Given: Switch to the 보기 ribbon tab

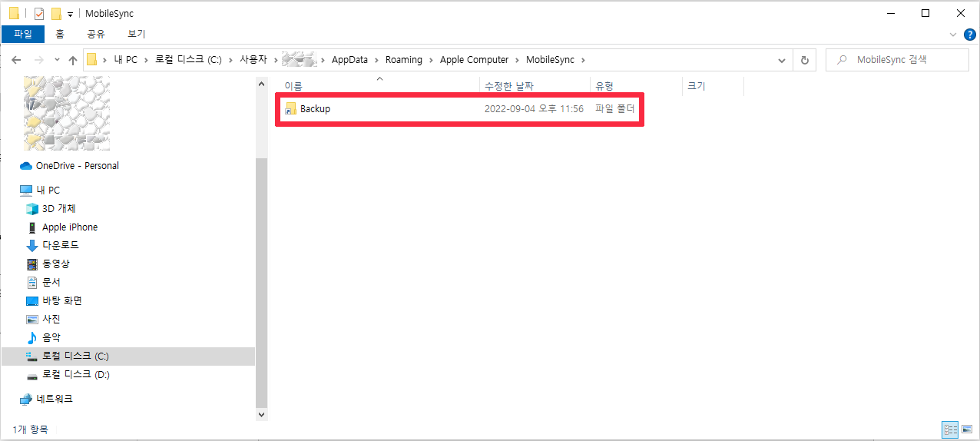Looking at the screenshot, I should click(137, 34).
